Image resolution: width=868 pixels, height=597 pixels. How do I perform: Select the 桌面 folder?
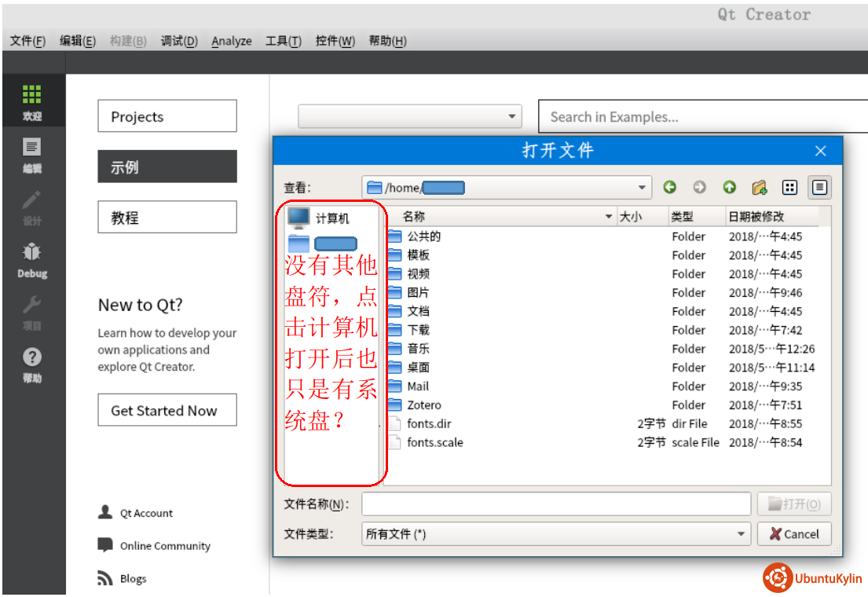(409, 368)
